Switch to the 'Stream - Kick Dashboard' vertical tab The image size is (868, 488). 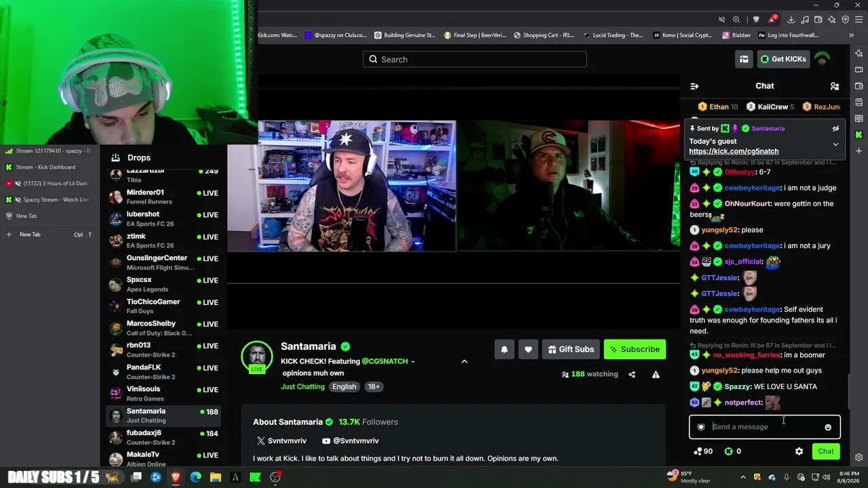tap(49, 167)
